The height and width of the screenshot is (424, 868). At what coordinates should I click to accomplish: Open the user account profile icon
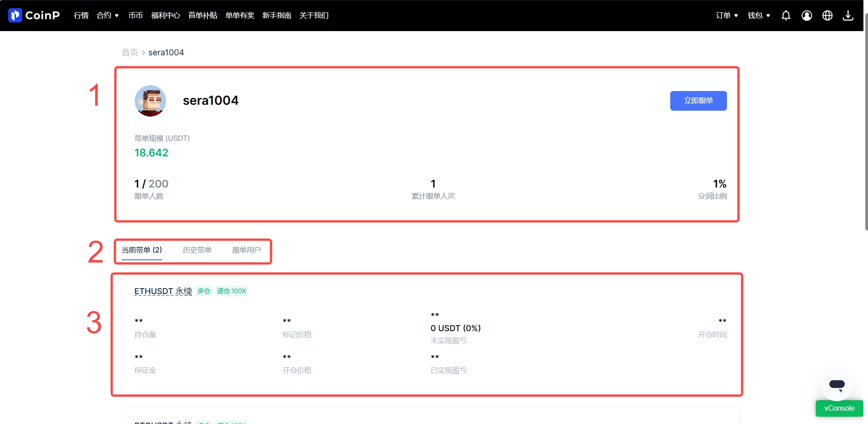(807, 16)
